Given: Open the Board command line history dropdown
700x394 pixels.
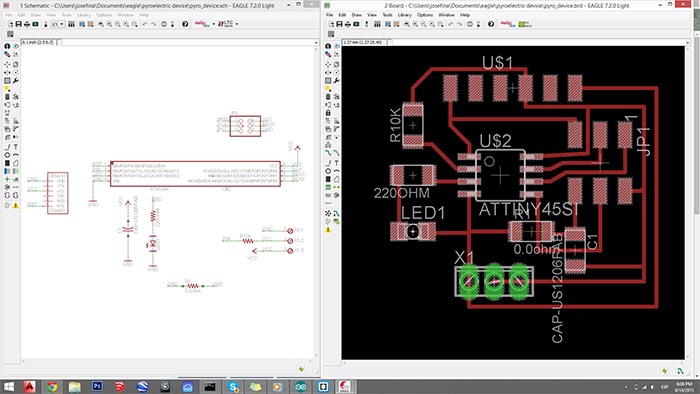Looking at the screenshot, I should pyautogui.click(x=687, y=42).
